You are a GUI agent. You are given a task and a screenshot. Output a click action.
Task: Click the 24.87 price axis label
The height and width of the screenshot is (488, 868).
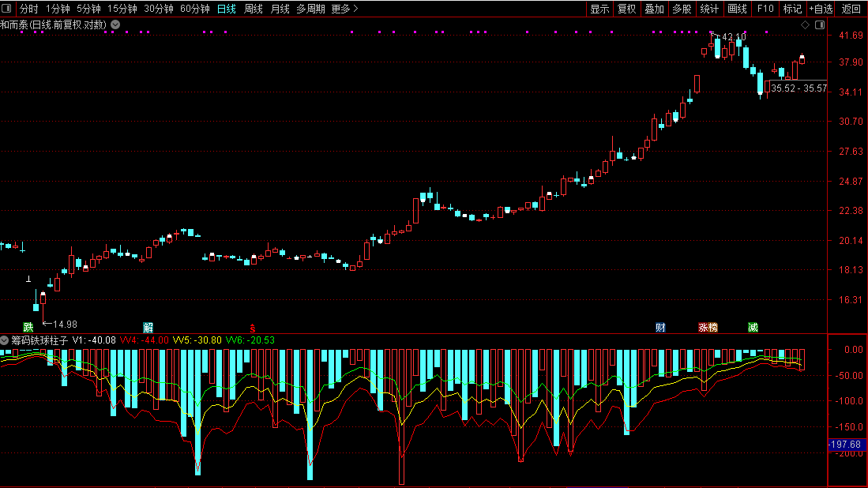(x=851, y=181)
